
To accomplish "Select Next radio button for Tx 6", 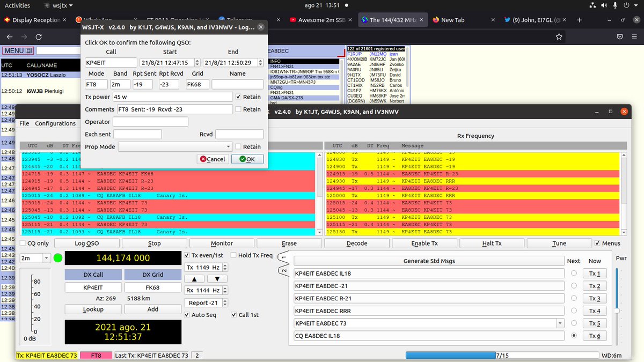I will pos(574,336).
